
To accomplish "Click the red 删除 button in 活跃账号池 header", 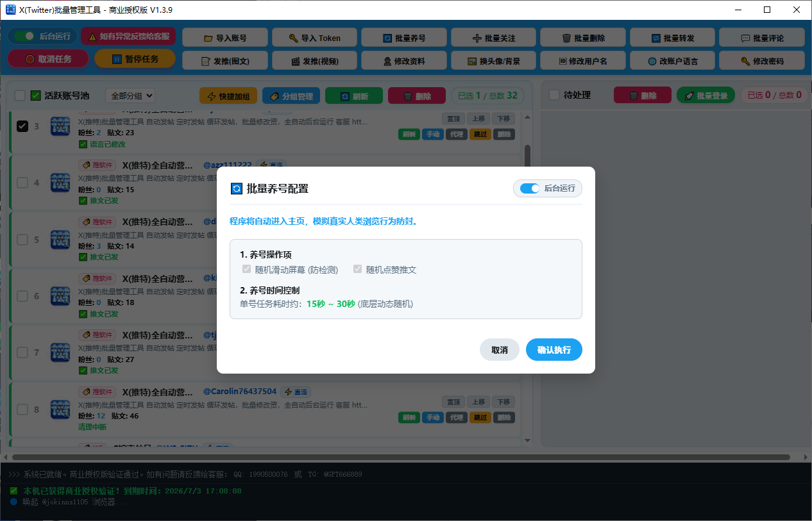I will (417, 96).
